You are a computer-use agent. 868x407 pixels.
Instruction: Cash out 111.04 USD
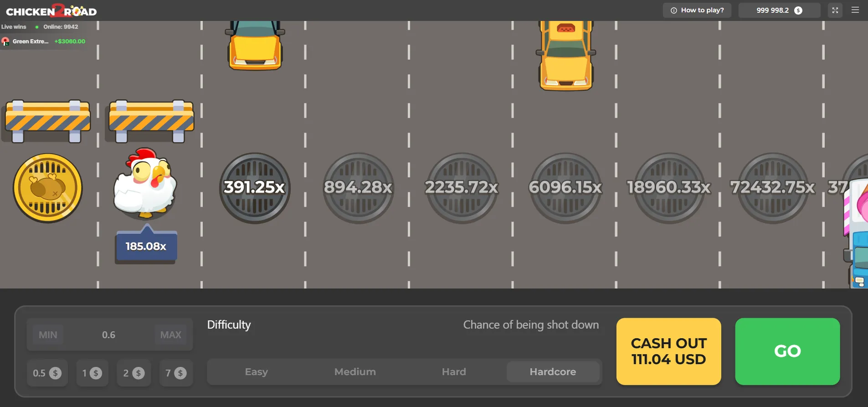tap(668, 351)
